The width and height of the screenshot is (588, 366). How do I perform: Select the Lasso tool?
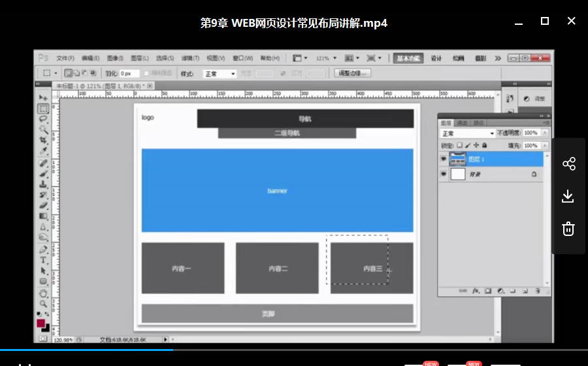[44, 119]
